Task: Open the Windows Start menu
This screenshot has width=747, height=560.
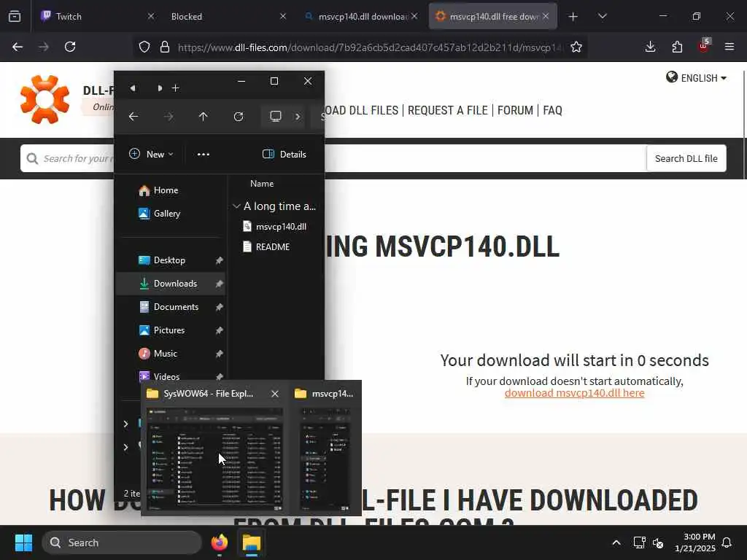Action: [x=23, y=542]
